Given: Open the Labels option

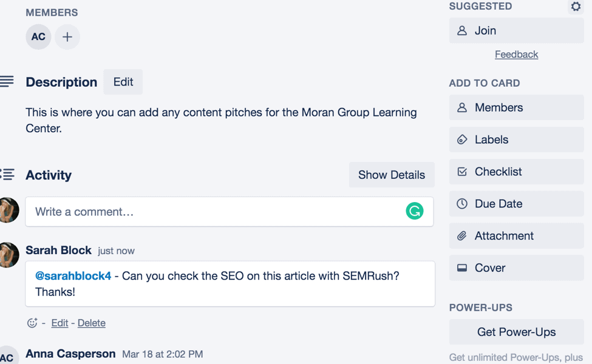Looking at the screenshot, I should pos(517,140).
